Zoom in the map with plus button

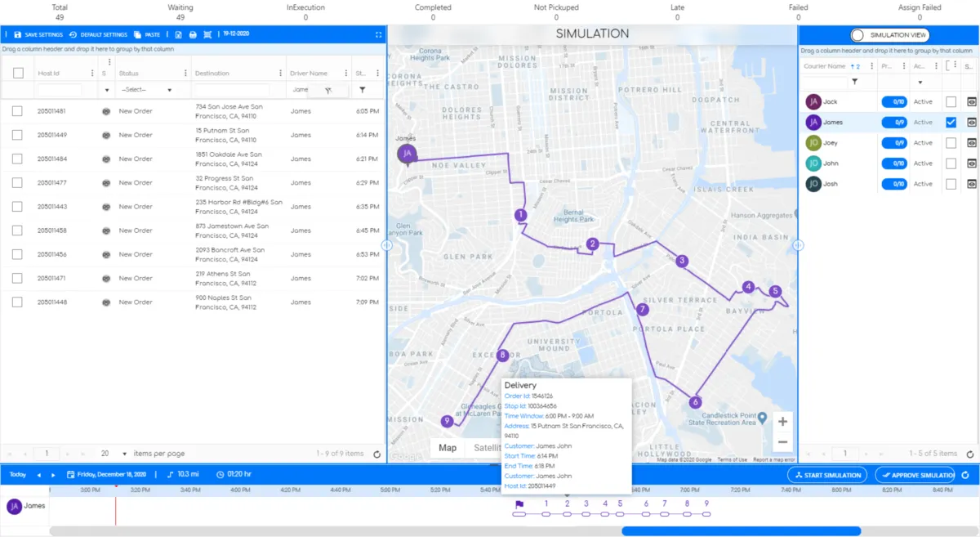click(782, 422)
